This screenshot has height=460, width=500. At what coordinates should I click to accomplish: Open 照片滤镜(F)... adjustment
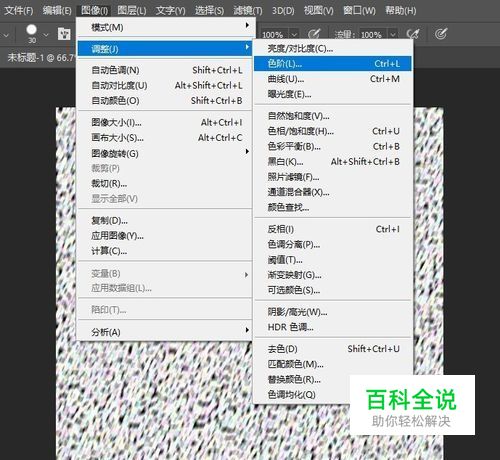click(333, 177)
